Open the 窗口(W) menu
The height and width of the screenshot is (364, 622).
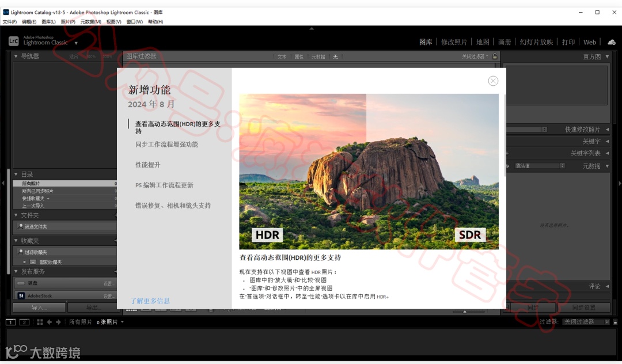(134, 22)
